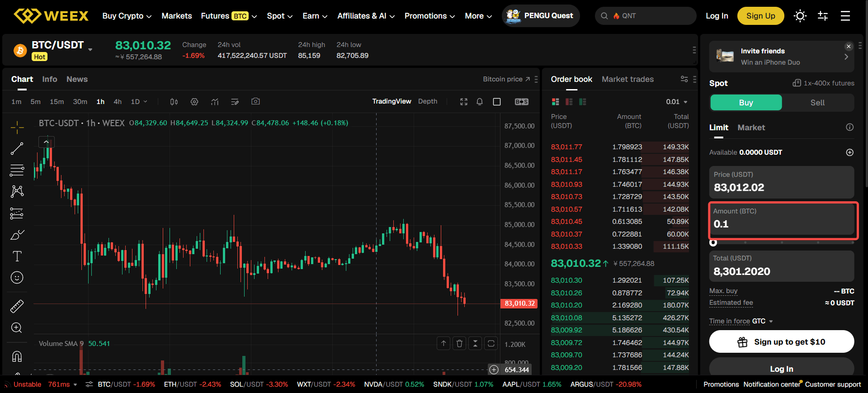This screenshot has height=393, width=868.
Task: Take a chart snapshot with the camera
Action: (x=255, y=102)
